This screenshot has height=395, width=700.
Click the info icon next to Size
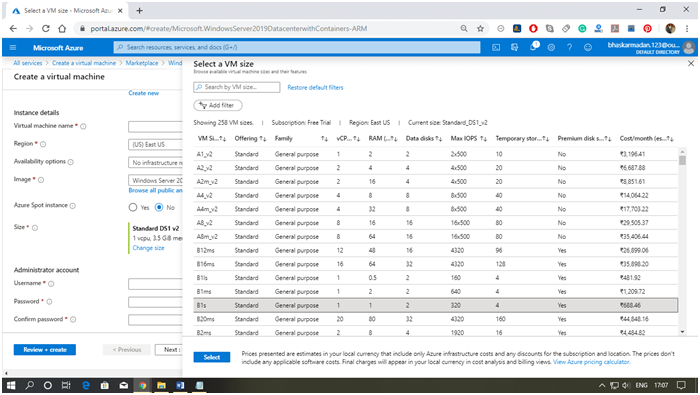point(35,228)
